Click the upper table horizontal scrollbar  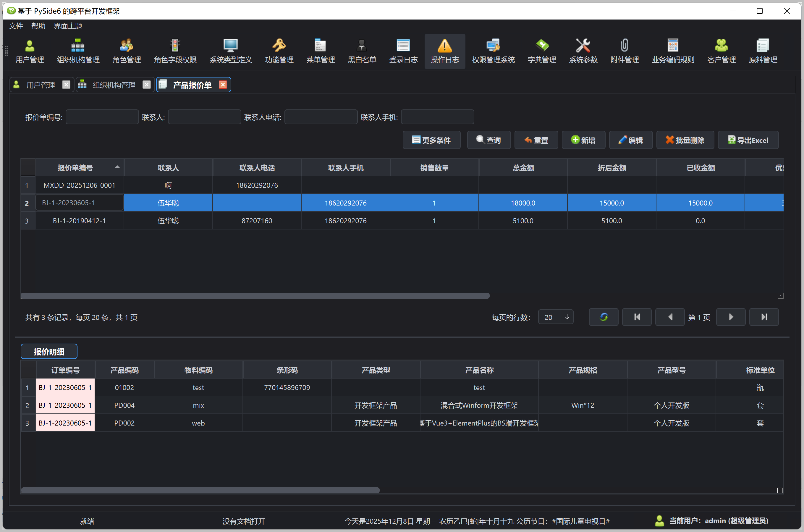(x=254, y=296)
